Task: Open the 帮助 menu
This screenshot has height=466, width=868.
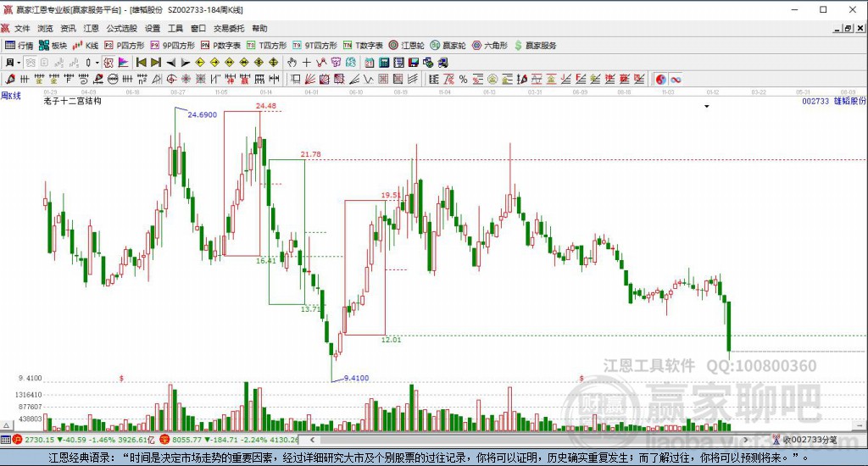Action: click(x=259, y=28)
